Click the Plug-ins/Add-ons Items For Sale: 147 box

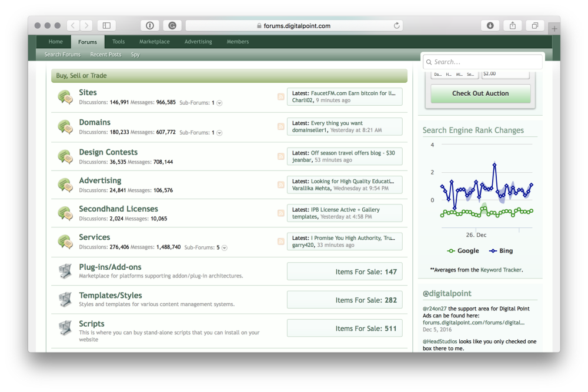point(345,272)
